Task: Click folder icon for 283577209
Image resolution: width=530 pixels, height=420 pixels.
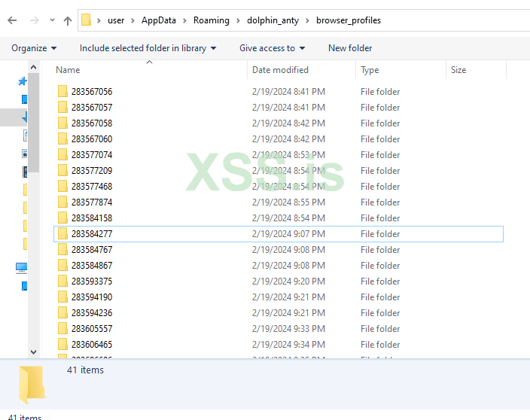Action: click(62, 170)
